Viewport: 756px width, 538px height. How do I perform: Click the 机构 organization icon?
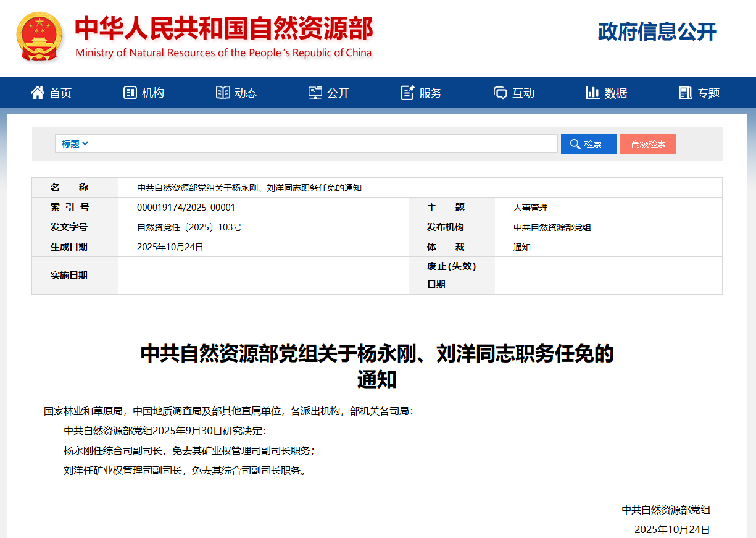pos(130,93)
